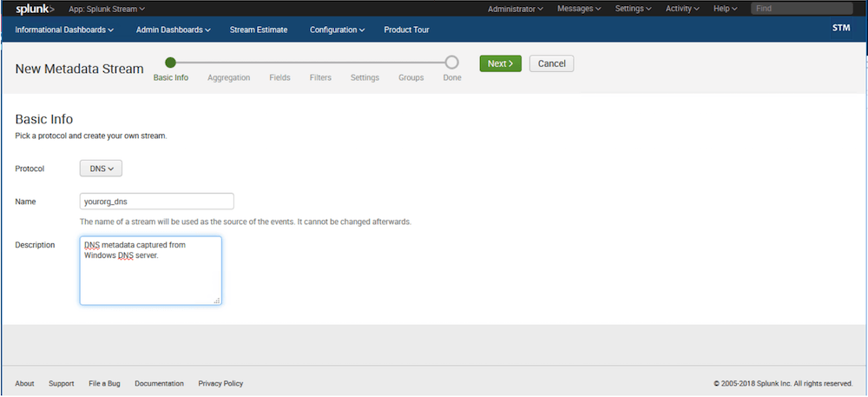Click the Find search field
The width and height of the screenshot is (868, 397).
pyautogui.click(x=801, y=9)
